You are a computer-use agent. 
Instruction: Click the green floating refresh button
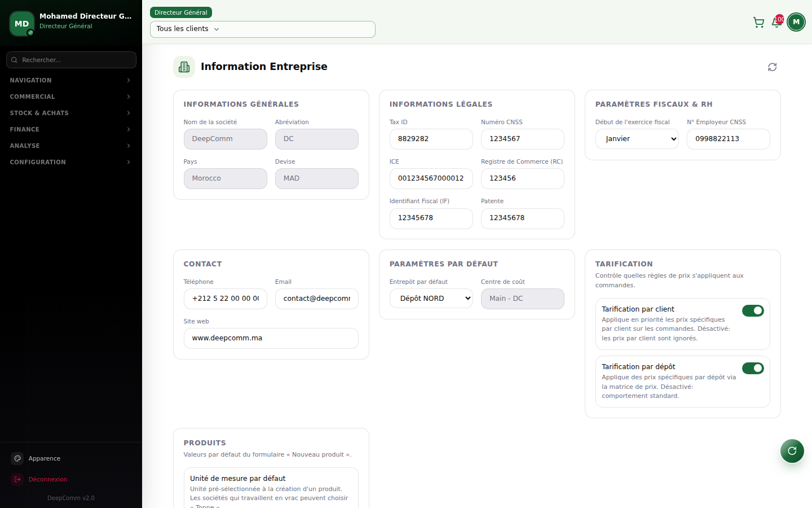pos(792,450)
